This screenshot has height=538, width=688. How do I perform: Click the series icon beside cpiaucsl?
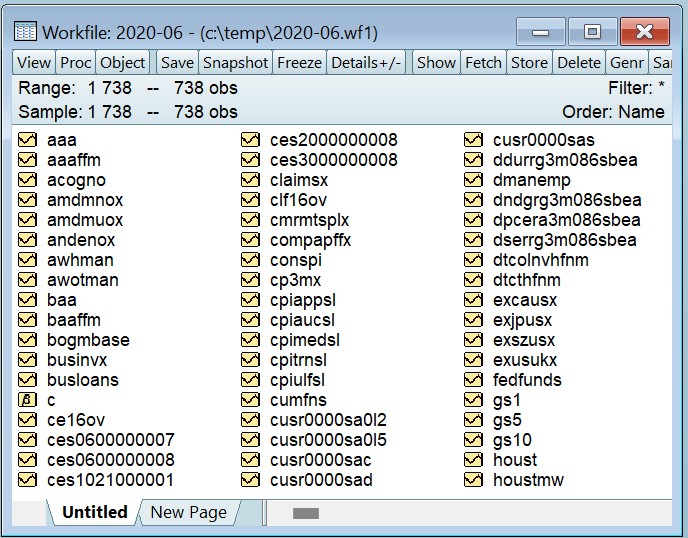coord(251,320)
